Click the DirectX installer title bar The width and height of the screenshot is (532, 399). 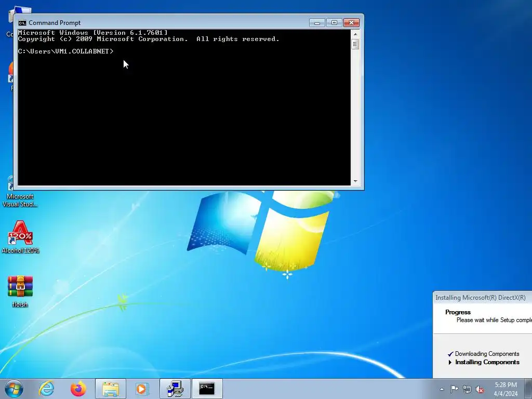[x=483, y=298]
